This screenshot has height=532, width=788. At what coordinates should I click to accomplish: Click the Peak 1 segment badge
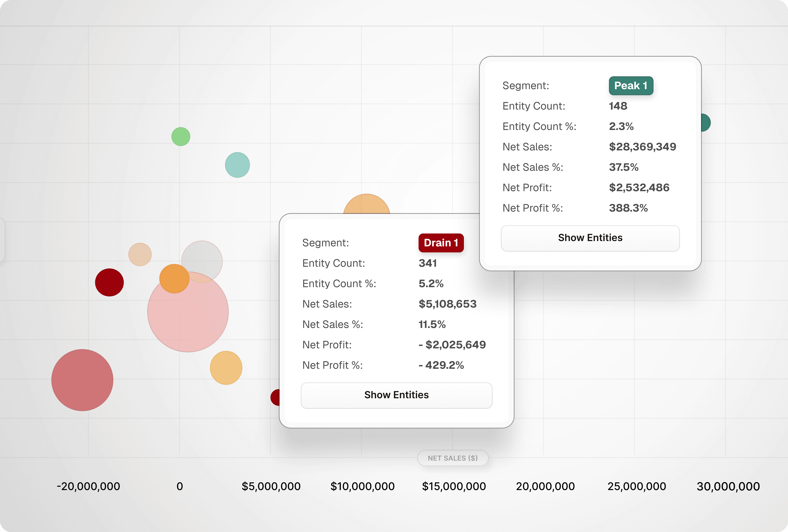coord(631,86)
